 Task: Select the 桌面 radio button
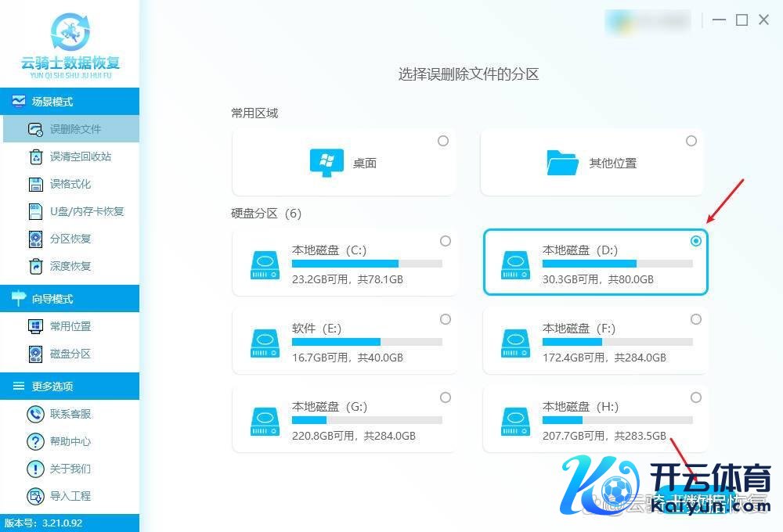(x=443, y=141)
